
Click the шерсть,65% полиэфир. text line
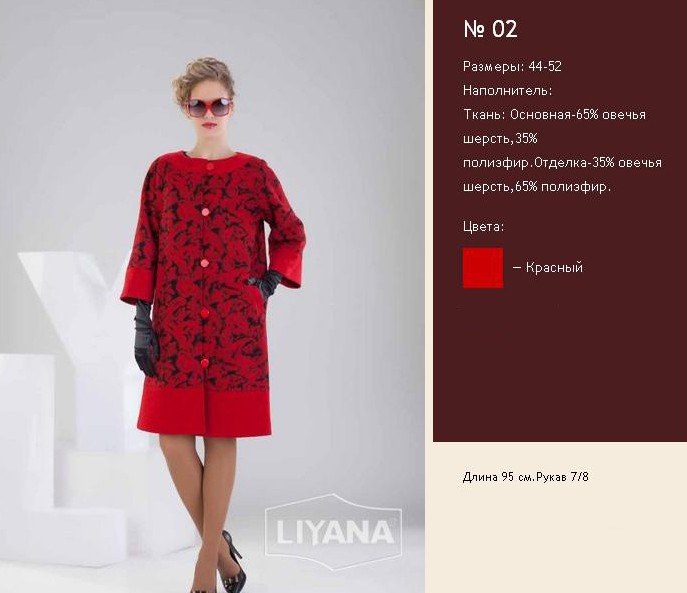point(537,187)
